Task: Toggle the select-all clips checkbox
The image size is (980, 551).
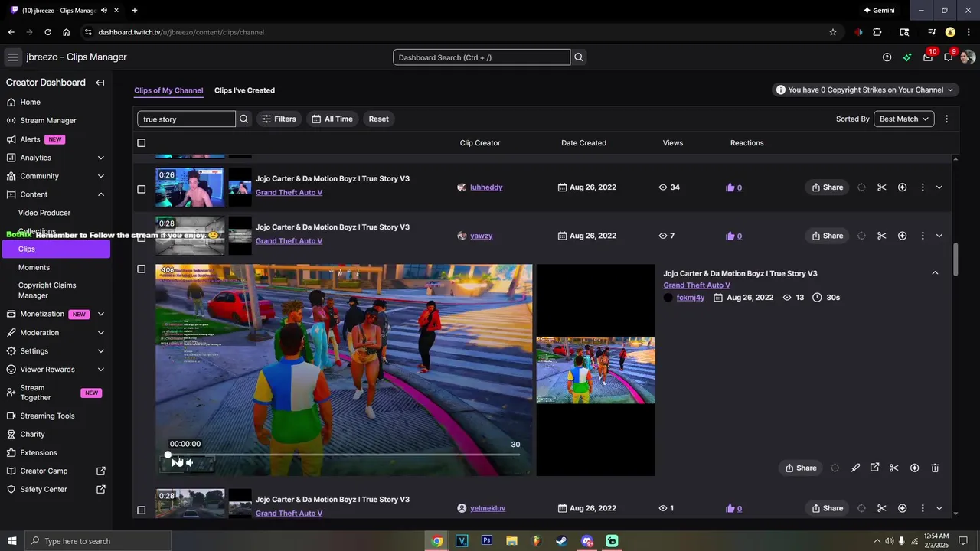Action: pos(141,143)
